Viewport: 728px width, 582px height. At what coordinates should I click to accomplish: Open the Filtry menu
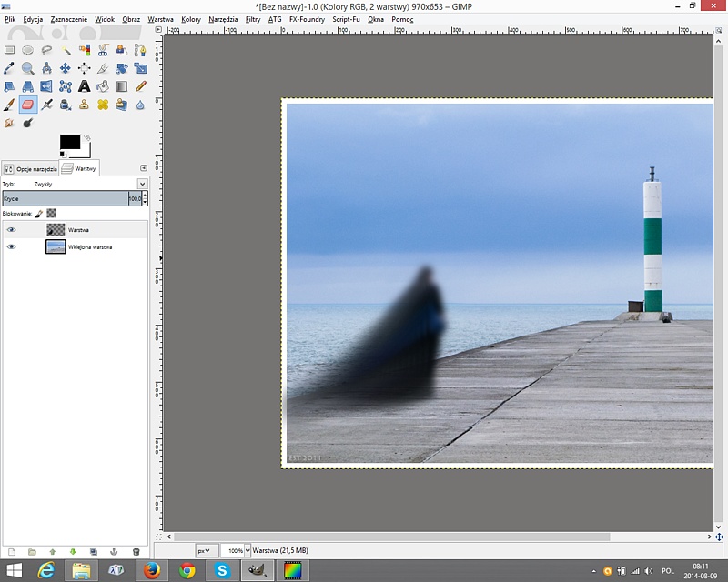pyautogui.click(x=252, y=19)
